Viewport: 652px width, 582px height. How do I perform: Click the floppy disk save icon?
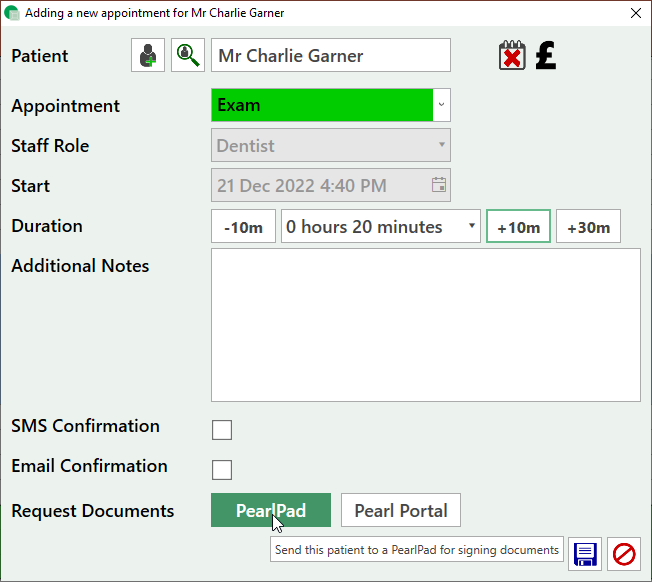[585, 554]
